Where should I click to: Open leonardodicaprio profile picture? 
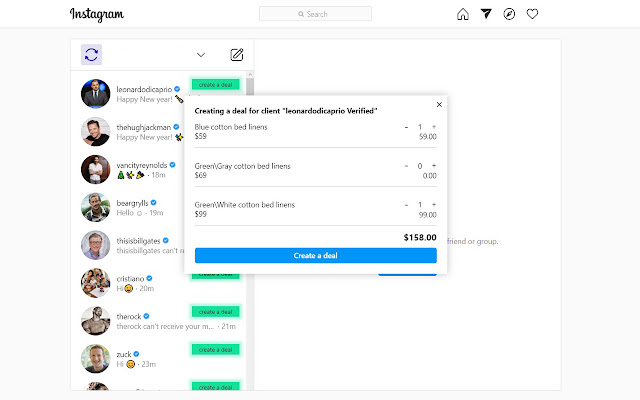(x=96, y=93)
